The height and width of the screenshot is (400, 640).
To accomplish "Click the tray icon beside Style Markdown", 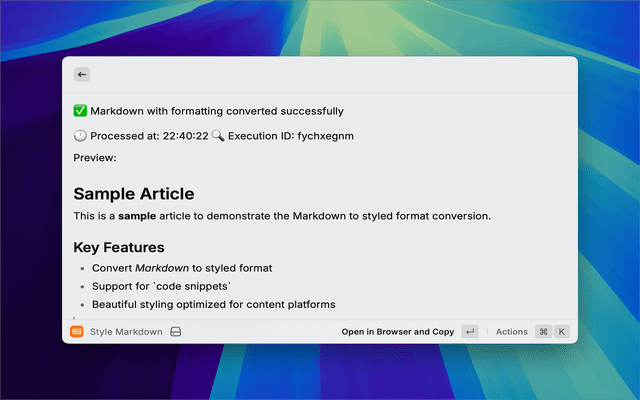I will pyautogui.click(x=175, y=331).
